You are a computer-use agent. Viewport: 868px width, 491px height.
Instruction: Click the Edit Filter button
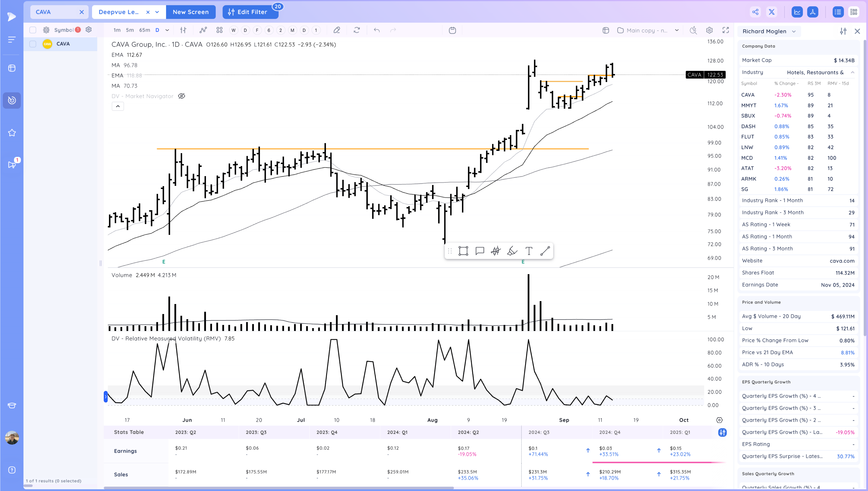click(250, 12)
